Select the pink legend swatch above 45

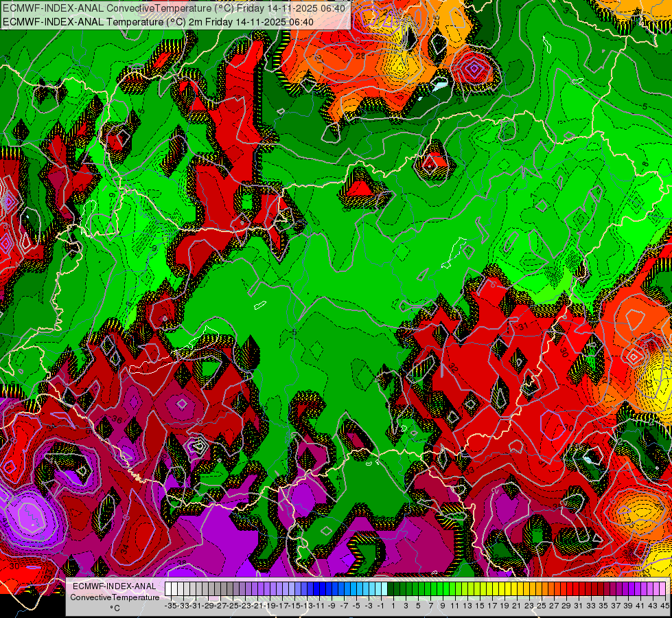click(x=664, y=588)
